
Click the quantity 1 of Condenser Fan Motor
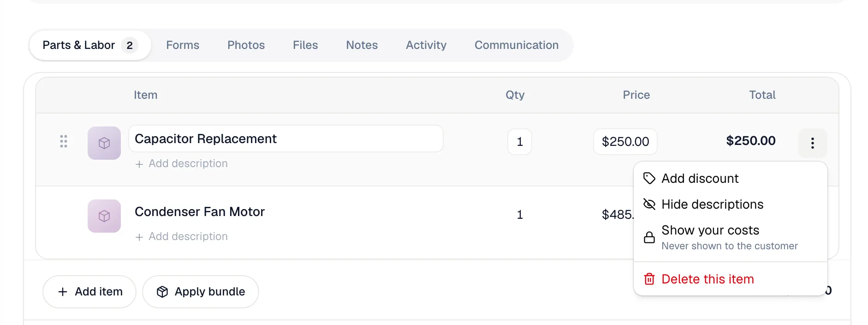pyautogui.click(x=520, y=215)
